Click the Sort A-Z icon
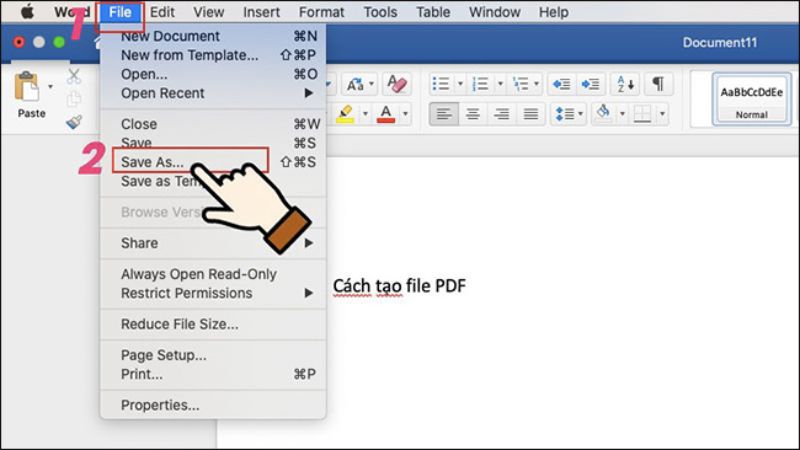 623,84
